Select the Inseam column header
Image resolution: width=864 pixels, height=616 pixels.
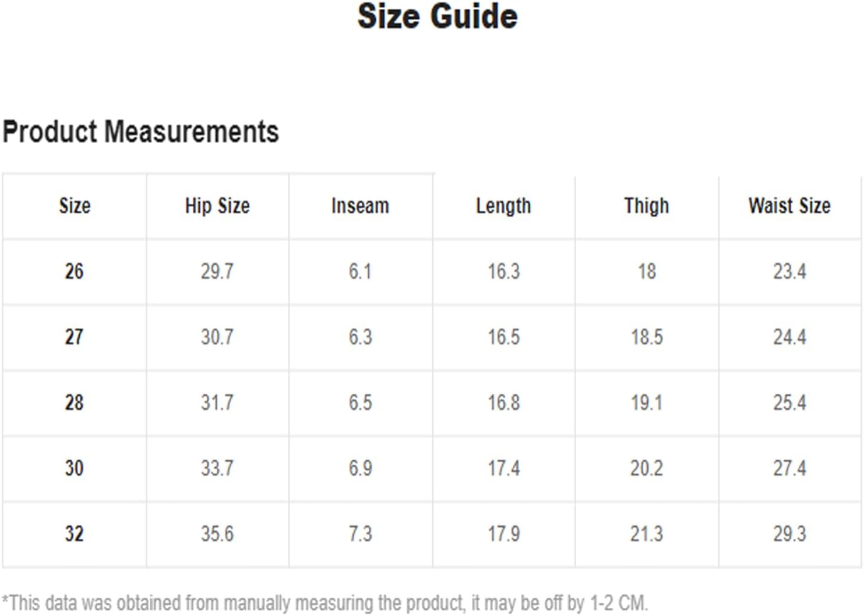point(360,205)
